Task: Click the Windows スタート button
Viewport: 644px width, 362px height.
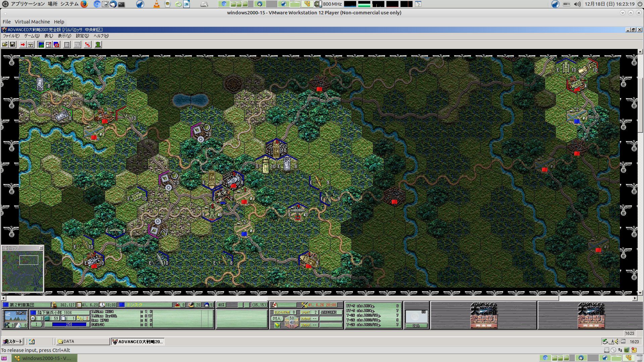Action: [x=12, y=342]
